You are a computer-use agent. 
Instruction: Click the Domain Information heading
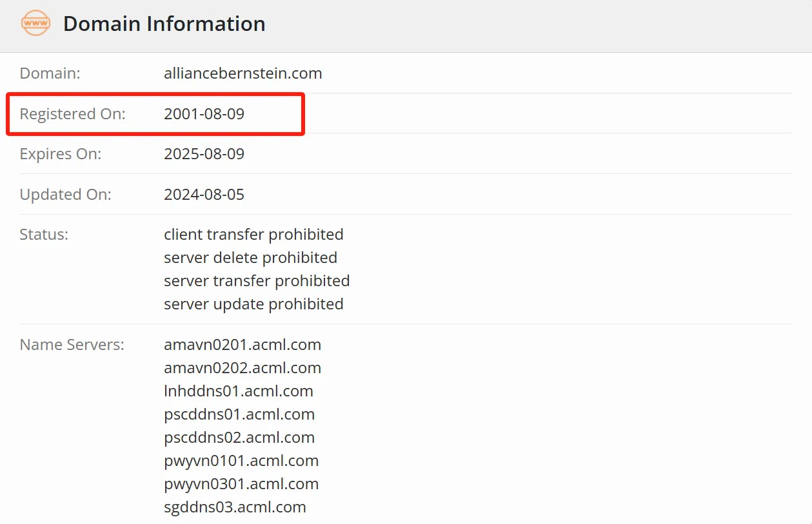[x=164, y=24]
